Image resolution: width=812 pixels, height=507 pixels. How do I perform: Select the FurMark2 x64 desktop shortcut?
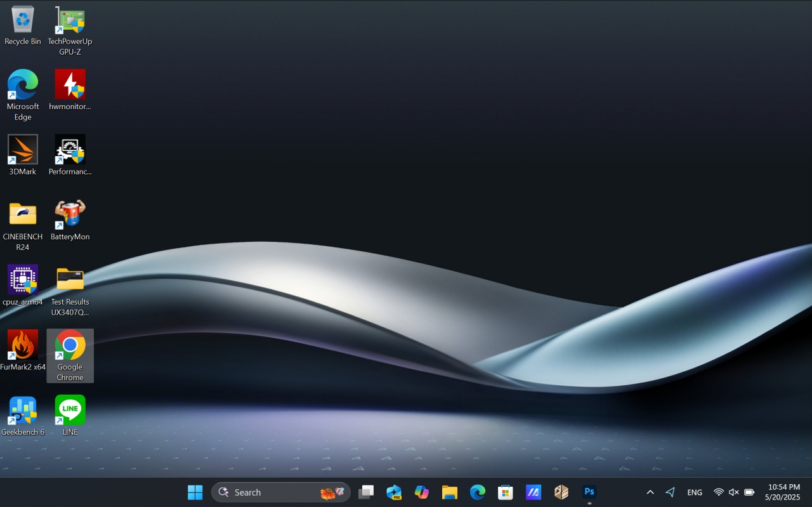[x=23, y=351]
